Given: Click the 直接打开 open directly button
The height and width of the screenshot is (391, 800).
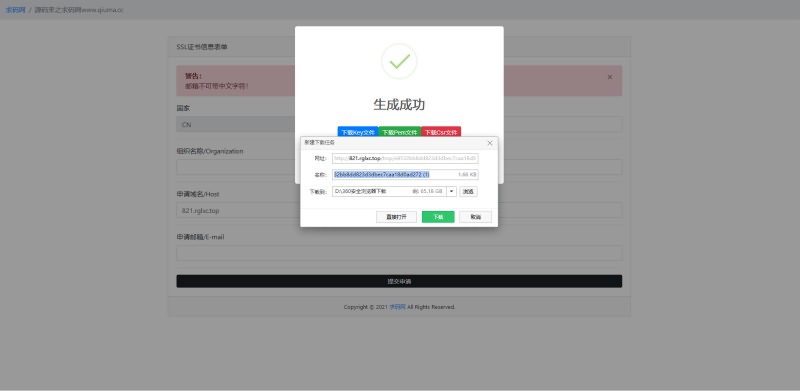Looking at the screenshot, I should [x=396, y=217].
